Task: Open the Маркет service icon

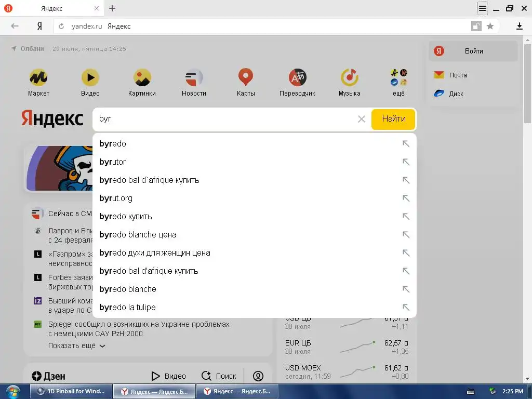Action: click(x=38, y=78)
